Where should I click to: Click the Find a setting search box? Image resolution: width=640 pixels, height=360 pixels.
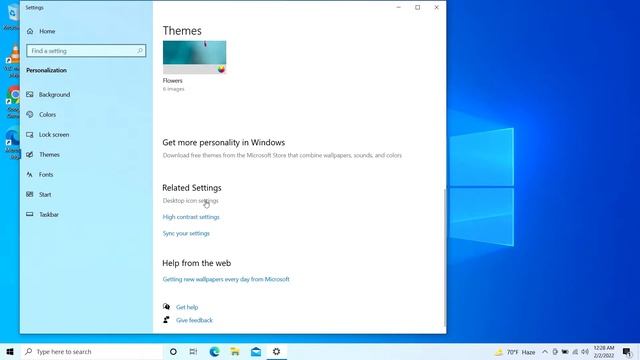click(86, 51)
